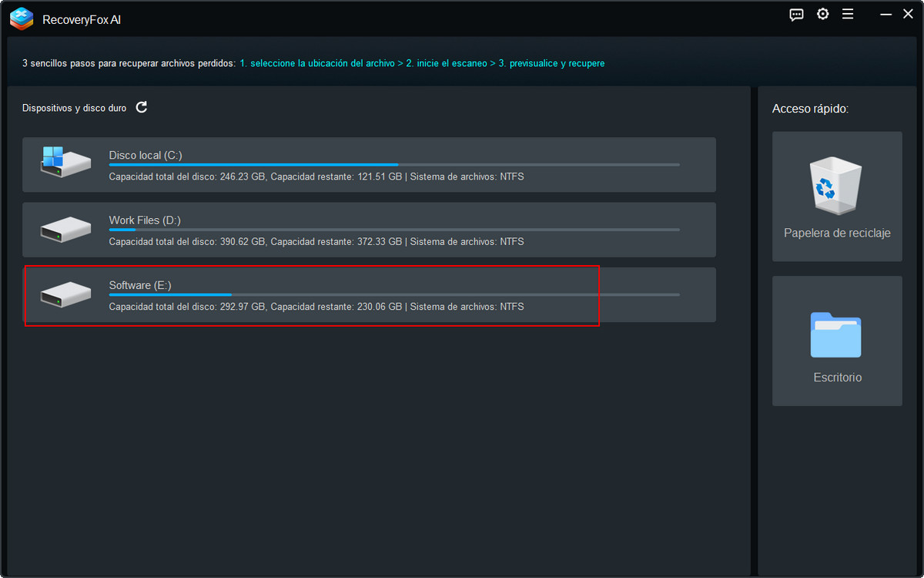Screen dimensions: 924x578
Task: Click the Escritorio label
Action: (x=837, y=378)
